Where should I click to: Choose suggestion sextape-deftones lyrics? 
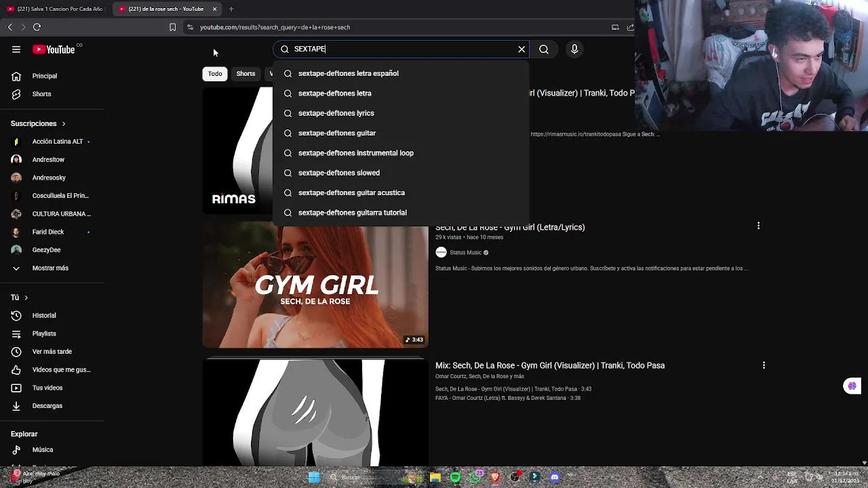pos(401,113)
